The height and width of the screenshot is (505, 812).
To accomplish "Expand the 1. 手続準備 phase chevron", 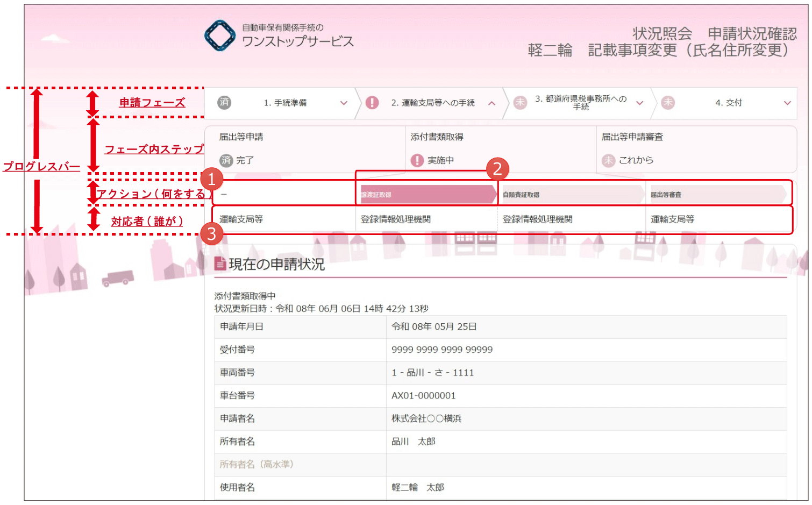I will [344, 103].
